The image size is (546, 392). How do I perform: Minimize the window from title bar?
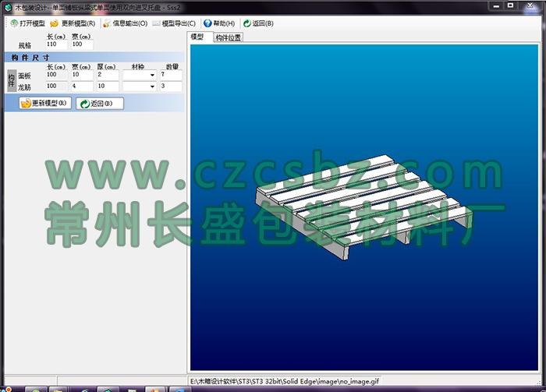(x=497, y=6)
